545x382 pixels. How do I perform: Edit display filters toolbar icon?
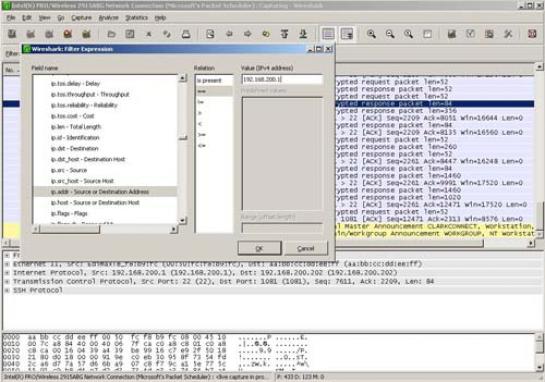470,34
